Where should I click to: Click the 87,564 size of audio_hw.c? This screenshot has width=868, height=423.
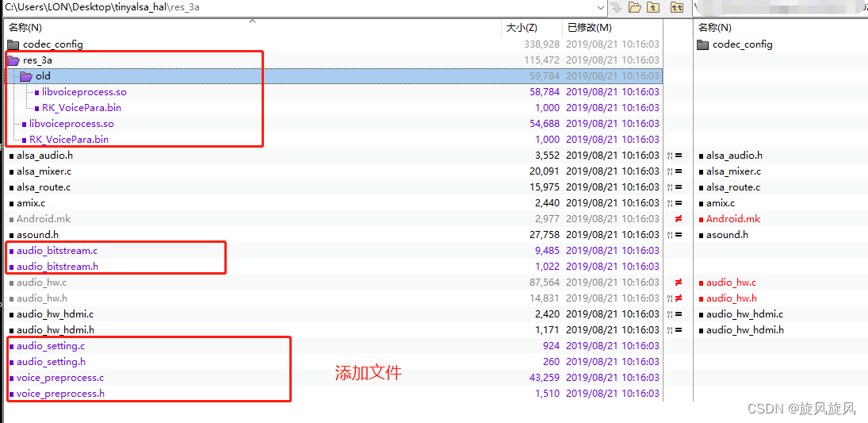545,283
